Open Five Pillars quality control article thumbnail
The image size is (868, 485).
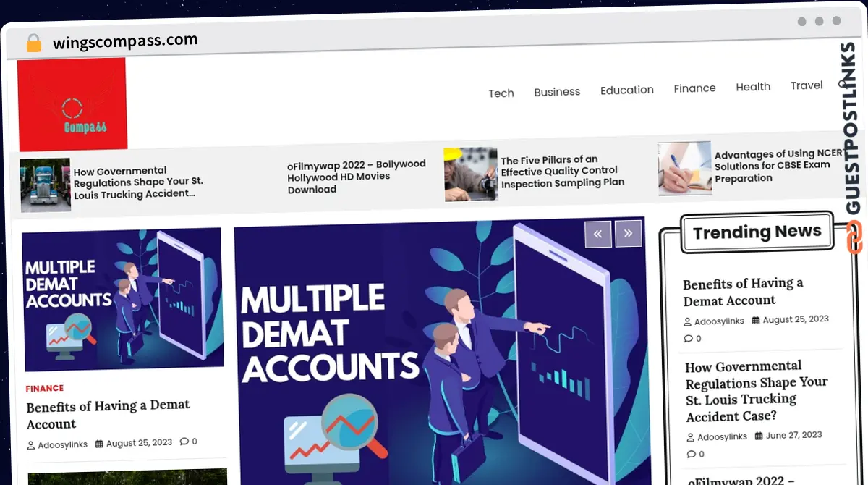[470, 174]
